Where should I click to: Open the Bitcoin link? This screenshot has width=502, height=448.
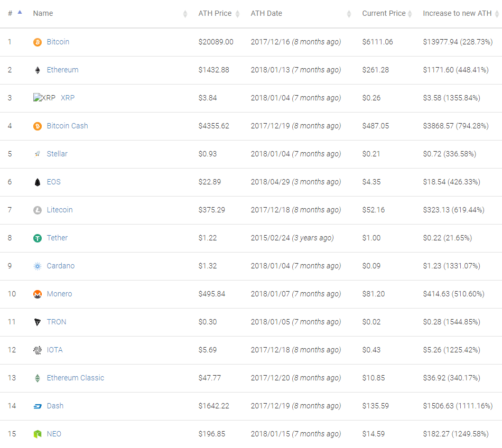(58, 42)
